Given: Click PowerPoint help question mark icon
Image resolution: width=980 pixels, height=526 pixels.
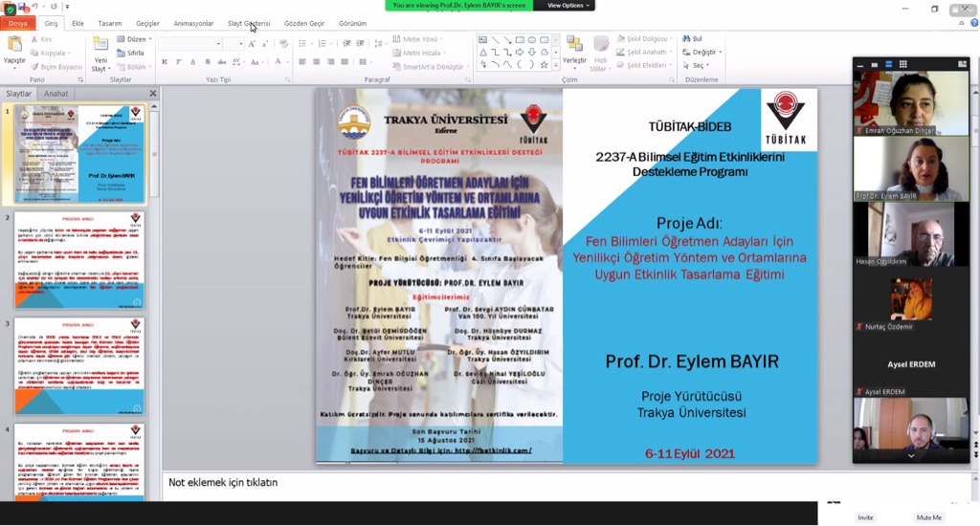Looking at the screenshot, I should (x=974, y=23).
